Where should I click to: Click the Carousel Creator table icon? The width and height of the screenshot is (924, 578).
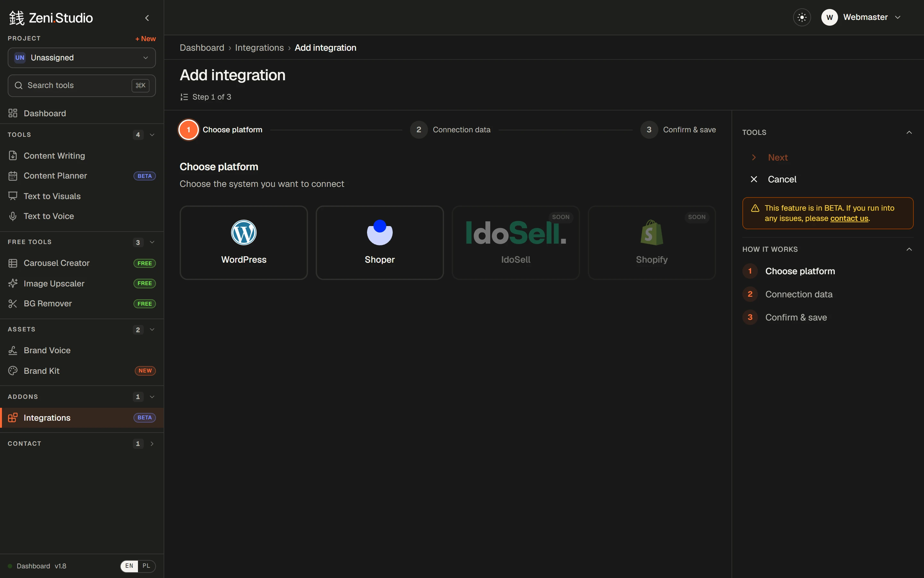[13, 263]
